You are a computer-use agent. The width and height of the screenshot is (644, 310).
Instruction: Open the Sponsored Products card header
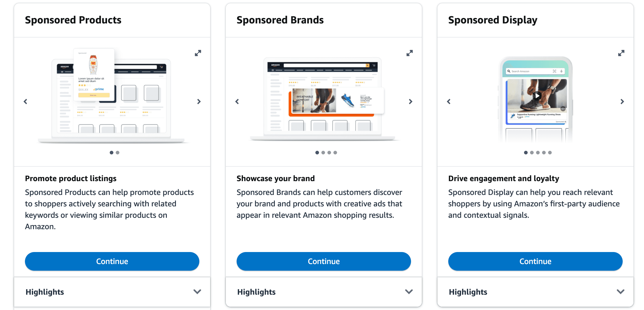click(73, 20)
